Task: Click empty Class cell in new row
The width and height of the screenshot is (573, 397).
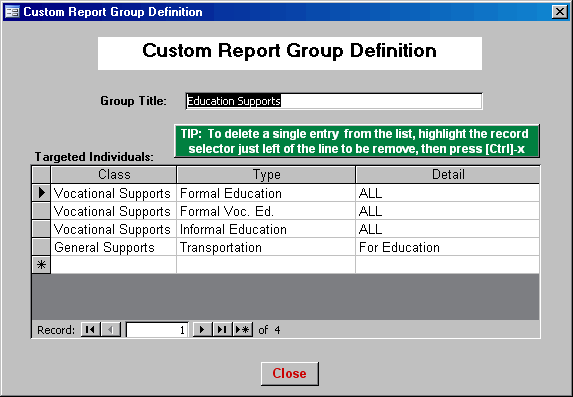Action: pyautogui.click(x=114, y=264)
